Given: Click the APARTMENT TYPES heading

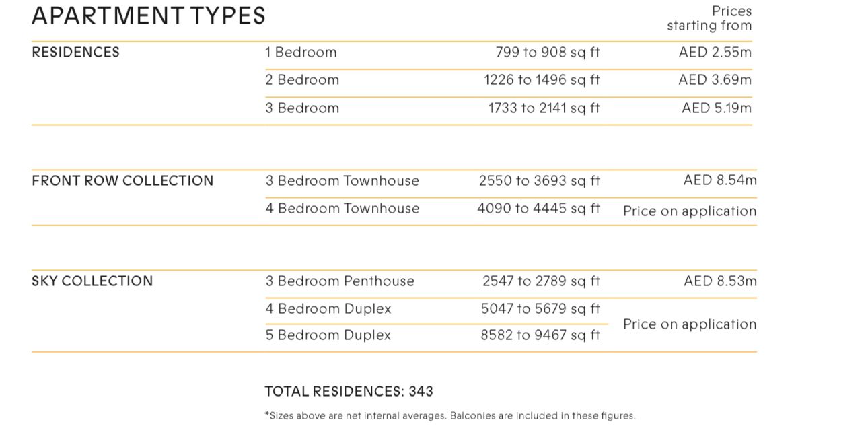Looking at the screenshot, I should (149, 15).
